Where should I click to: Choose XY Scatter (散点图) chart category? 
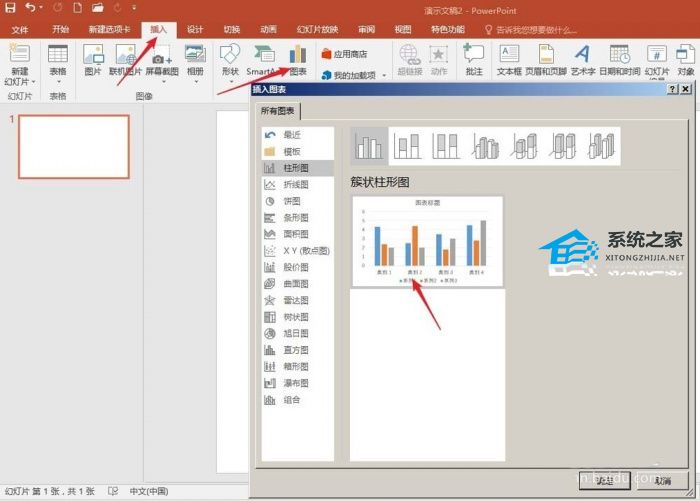coord(297,251)
